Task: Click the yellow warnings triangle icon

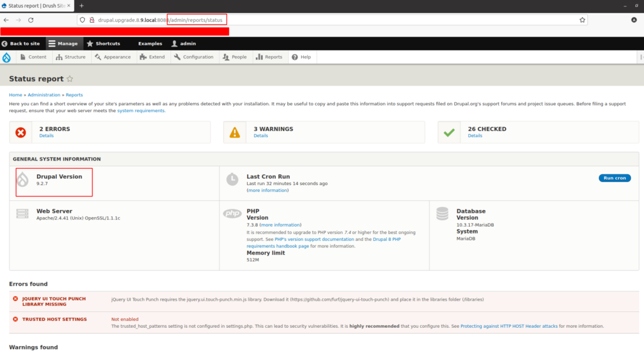Action: pyautogui.click(x=235, y=132)
